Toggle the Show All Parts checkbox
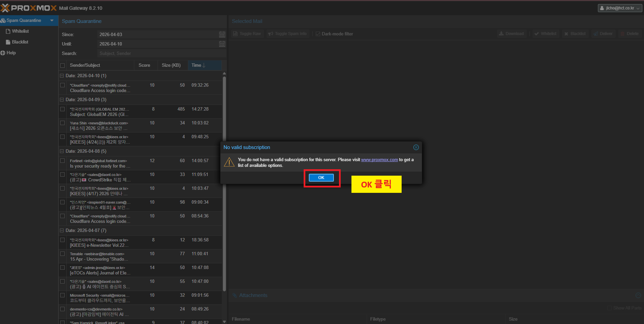Image resolution: width=644 pixels, height=324 pixels. pyautogui.click(x=609, y=308)
